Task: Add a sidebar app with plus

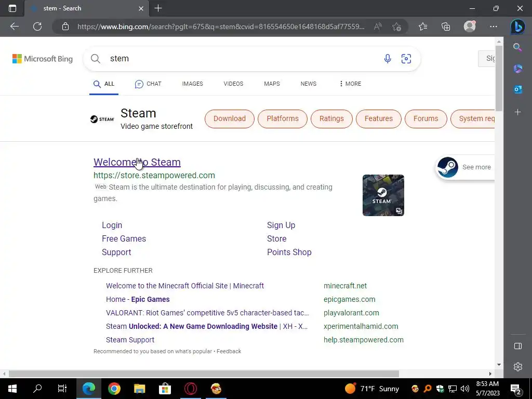Action: (518, 112)
